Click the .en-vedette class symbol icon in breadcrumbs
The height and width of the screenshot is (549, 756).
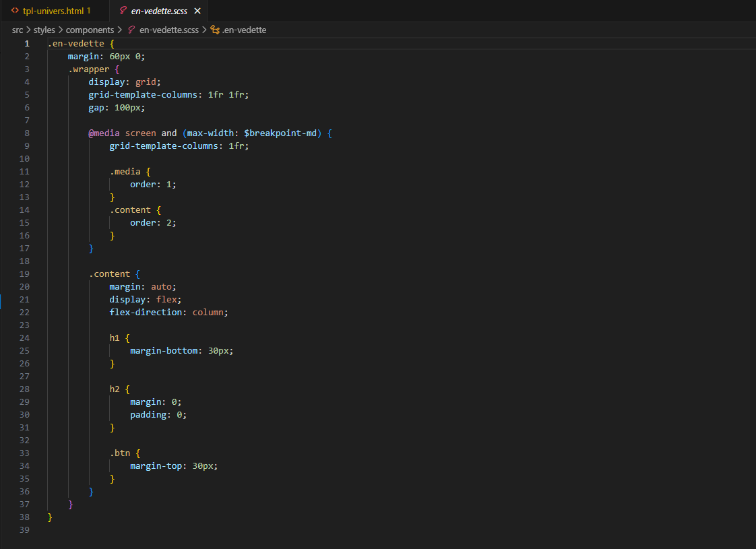(x=215, y=30)
